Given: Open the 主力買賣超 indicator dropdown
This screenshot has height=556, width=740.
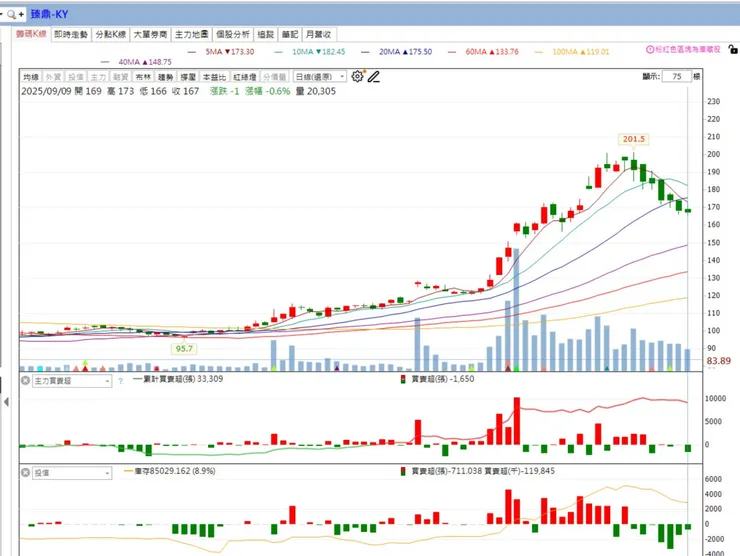Looking at the screenshot, I should [x=72, y=381].
